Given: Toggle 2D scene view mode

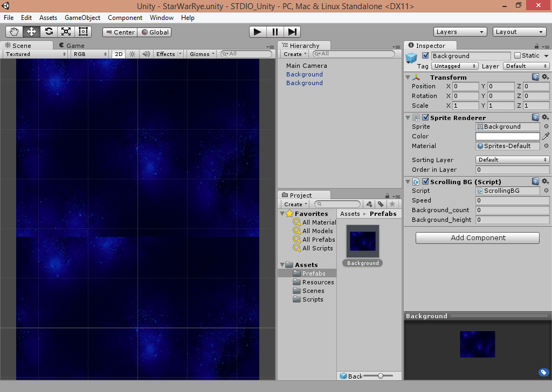Looking at the screenshot, I should pos(119,54).
